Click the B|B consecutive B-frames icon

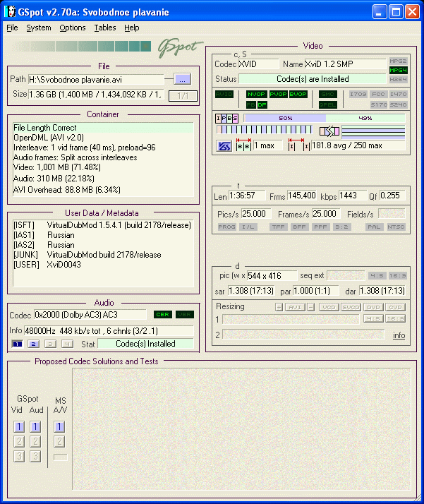tap(243, 145)
